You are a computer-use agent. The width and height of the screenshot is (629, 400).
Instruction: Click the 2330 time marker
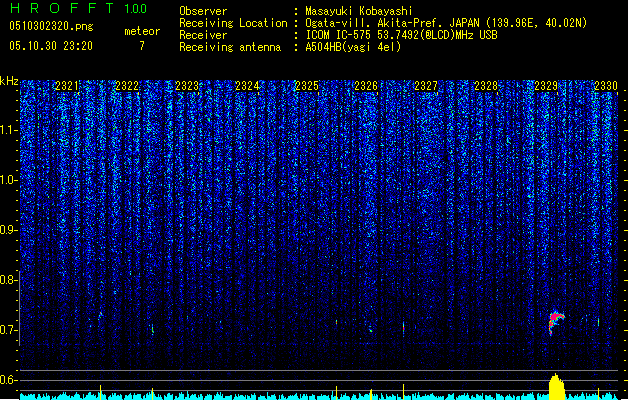(x=606, y=86)
